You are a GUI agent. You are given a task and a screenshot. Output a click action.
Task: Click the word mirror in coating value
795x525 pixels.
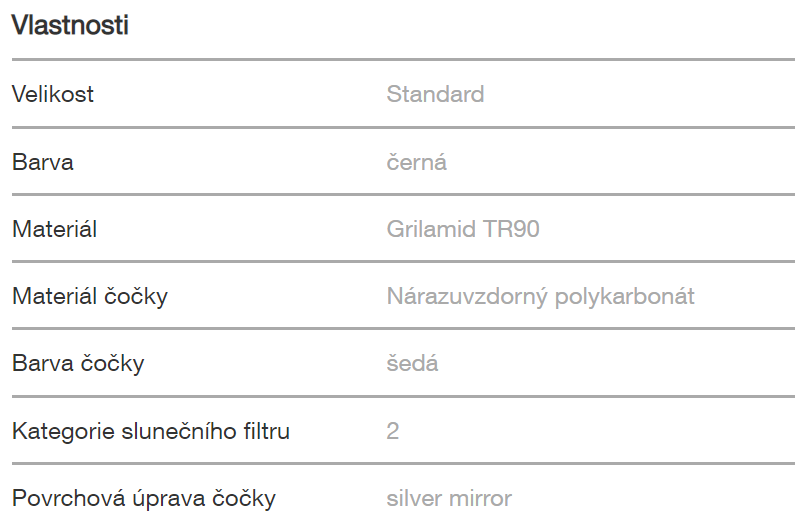tap(480, 499)
